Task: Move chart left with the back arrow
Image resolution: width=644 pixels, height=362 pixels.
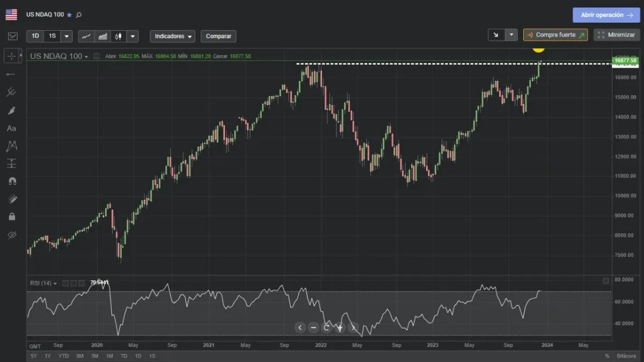Action: (301, 328)
